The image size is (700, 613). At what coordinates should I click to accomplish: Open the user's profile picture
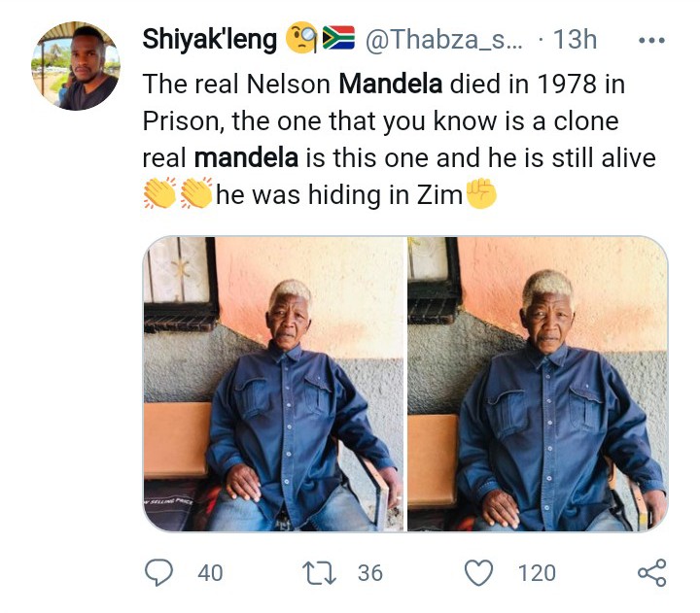[x=76, y=65]
